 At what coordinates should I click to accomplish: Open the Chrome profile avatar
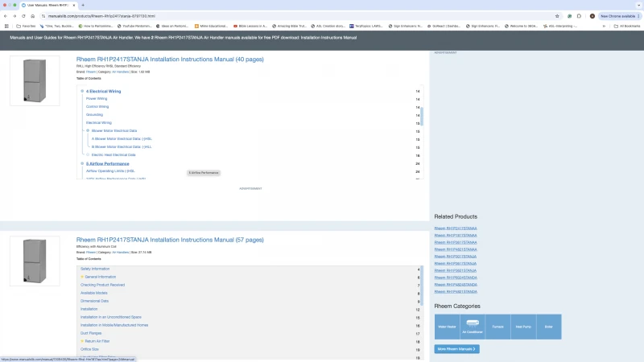tap(592, 16)
